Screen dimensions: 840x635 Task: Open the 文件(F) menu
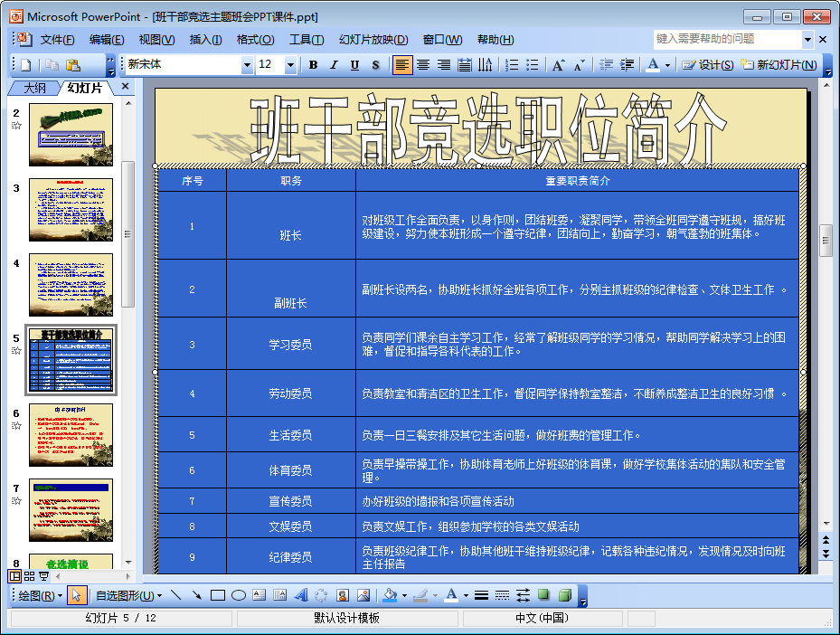pyautogui.click(x=57, y=40)
